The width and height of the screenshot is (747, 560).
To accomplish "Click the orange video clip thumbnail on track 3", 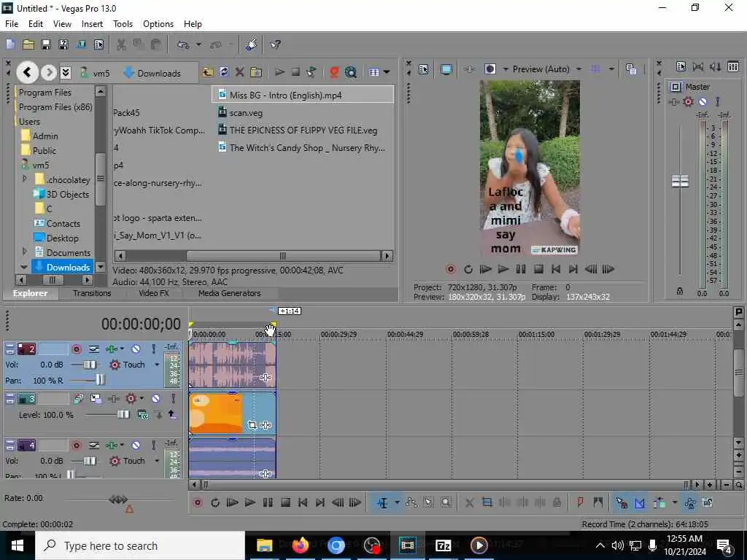I will 216,413.
